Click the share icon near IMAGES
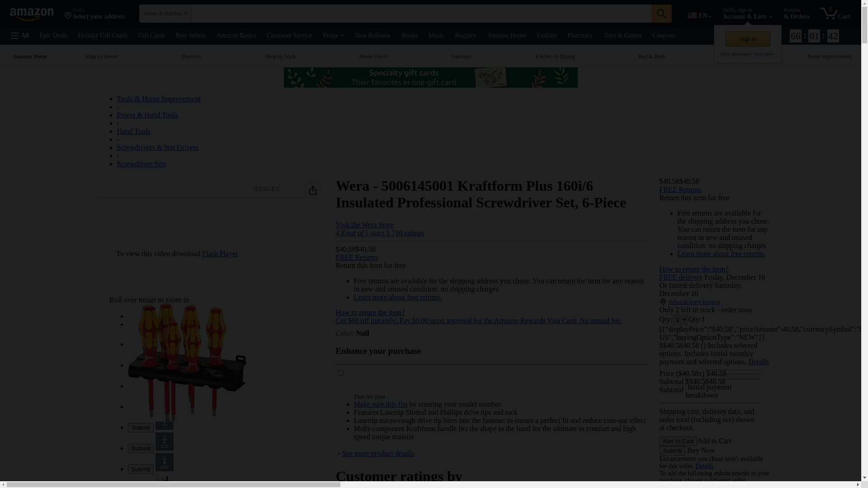868x488 pixels. tap(313, 190)
